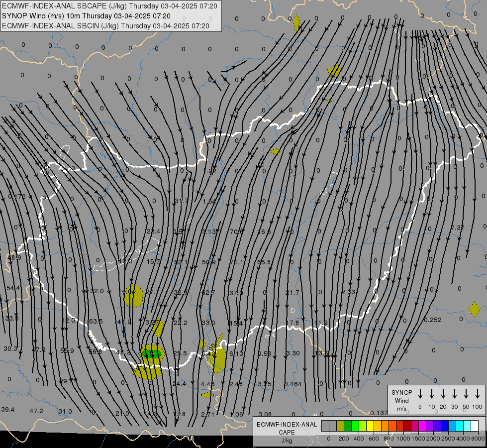487x448 pixels.
Task: Click the 30 m/s wind arrow symbol
Action: 454,393
